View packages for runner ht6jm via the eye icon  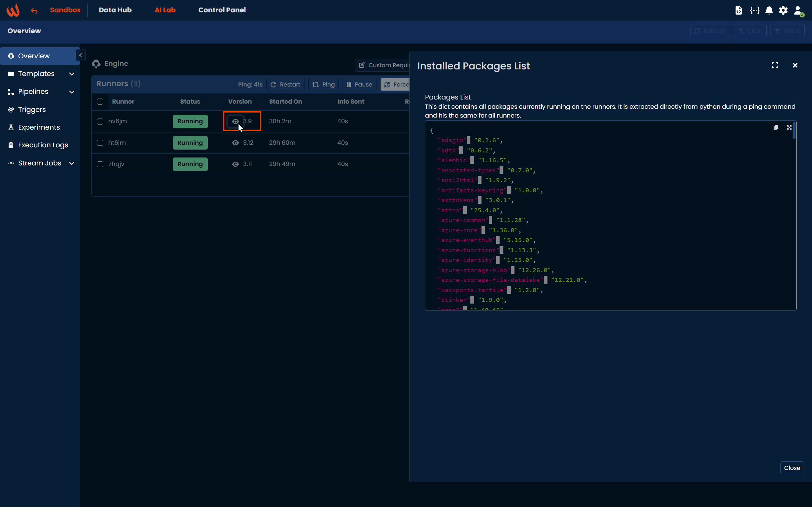pyautogui.click(x=235, y=143)
